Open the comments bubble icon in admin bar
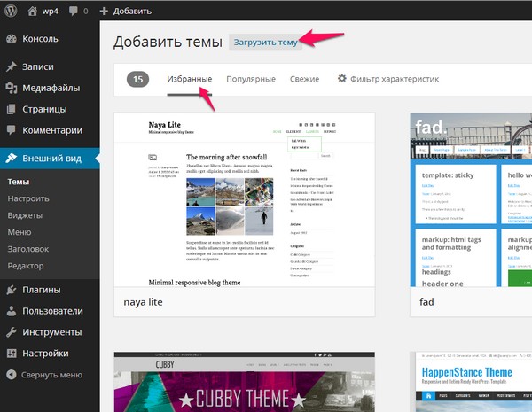This screenshot has width=532, height=412. pos(73,12)
